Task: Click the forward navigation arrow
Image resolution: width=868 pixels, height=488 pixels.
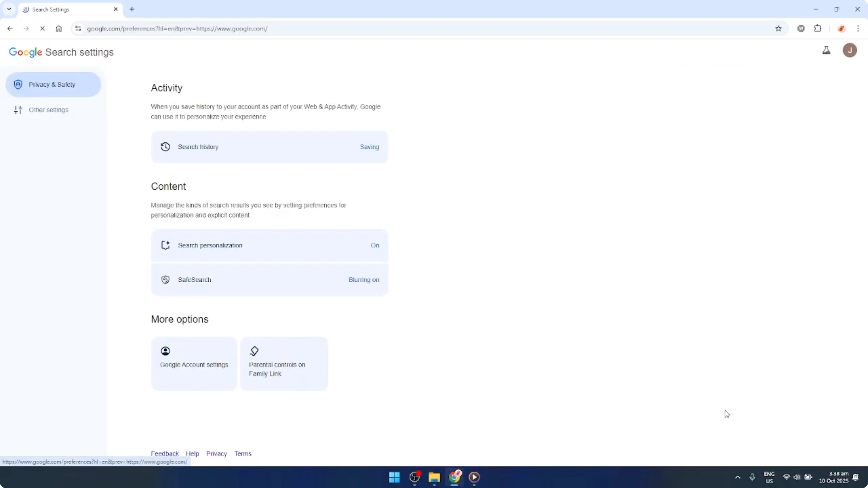Action: click(x=26, y=29)
